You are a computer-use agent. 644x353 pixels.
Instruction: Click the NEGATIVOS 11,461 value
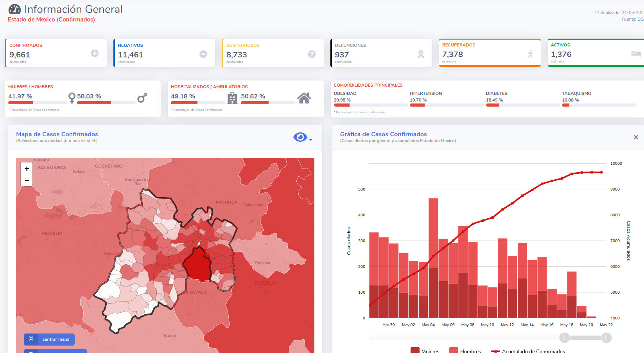pyautogui.click(x=131, y=55)
